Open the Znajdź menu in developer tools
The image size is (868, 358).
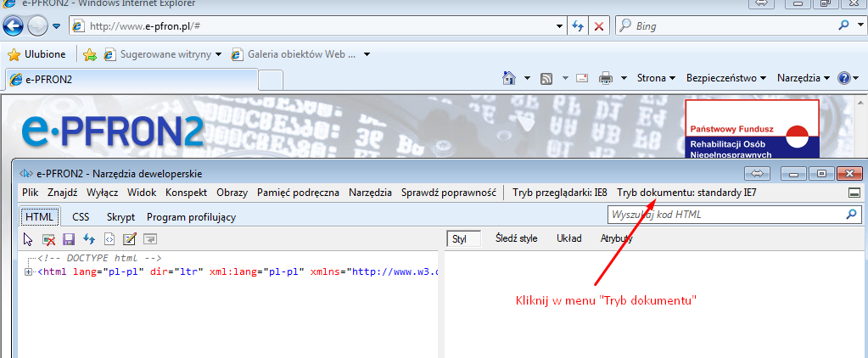pos(63,193)
